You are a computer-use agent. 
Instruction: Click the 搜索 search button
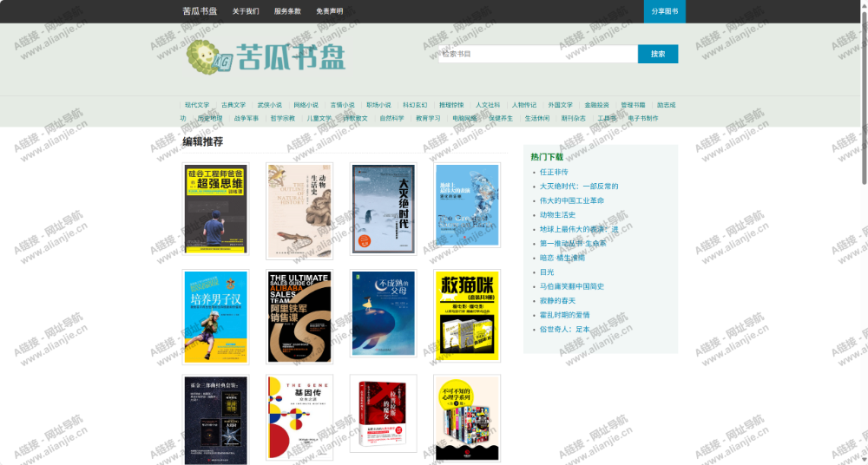click(x=658, y=54)
